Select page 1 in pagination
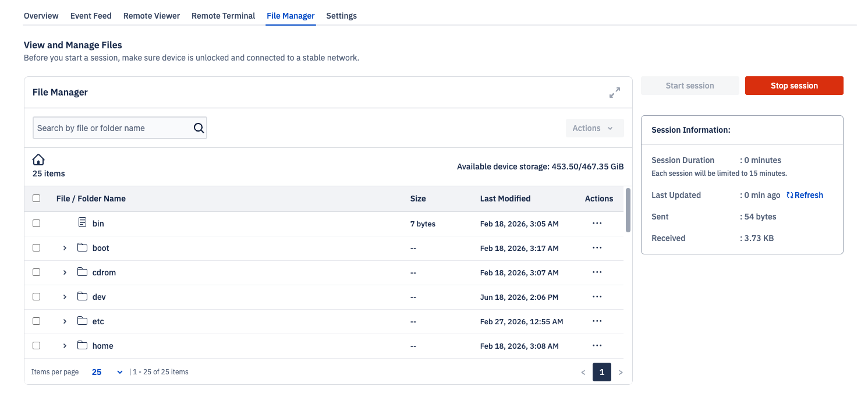Screen dimensions: 868x418 pos(602,372)
